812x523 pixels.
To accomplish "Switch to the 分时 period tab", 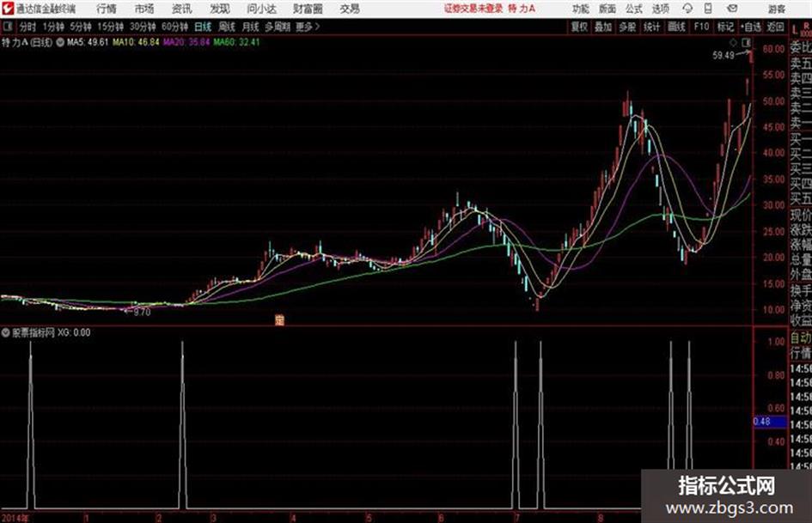I will click(28, 27).
